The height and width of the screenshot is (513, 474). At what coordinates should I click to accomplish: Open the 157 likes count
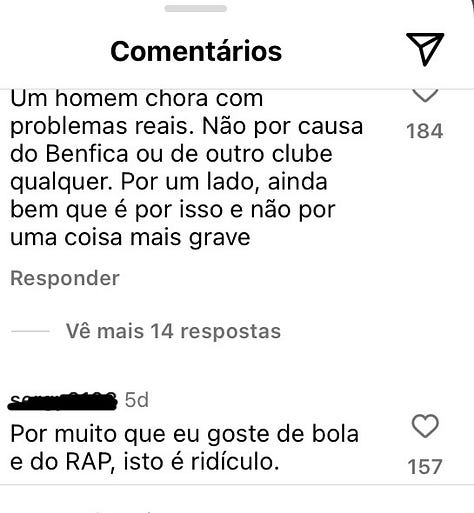(x=425, y=466)
